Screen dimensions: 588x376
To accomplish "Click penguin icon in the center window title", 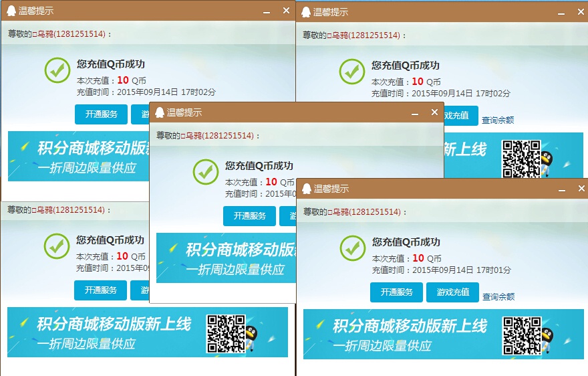I will coord(160,112).
